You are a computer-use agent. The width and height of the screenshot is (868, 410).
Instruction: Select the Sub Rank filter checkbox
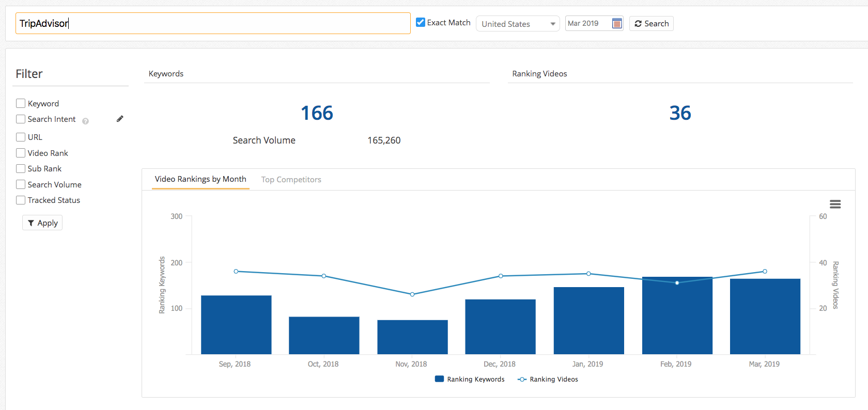coord(21,168)
